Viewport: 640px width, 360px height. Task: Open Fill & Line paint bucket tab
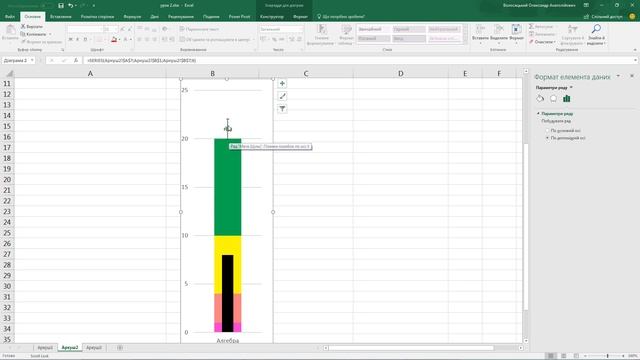pyautogui.click(x=540, y=99)
